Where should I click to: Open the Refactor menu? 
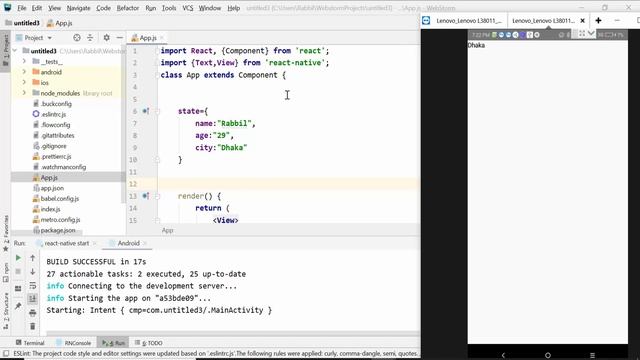128,8
